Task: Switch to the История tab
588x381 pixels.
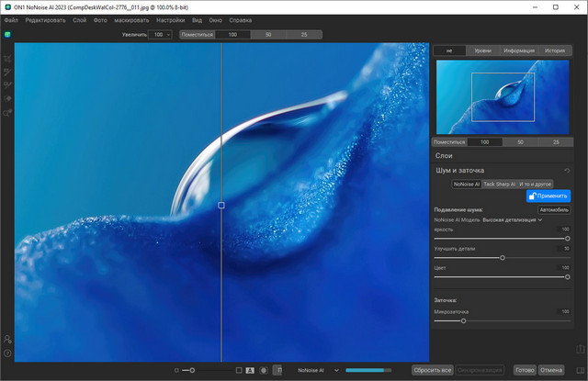Action: coord(554,50)
